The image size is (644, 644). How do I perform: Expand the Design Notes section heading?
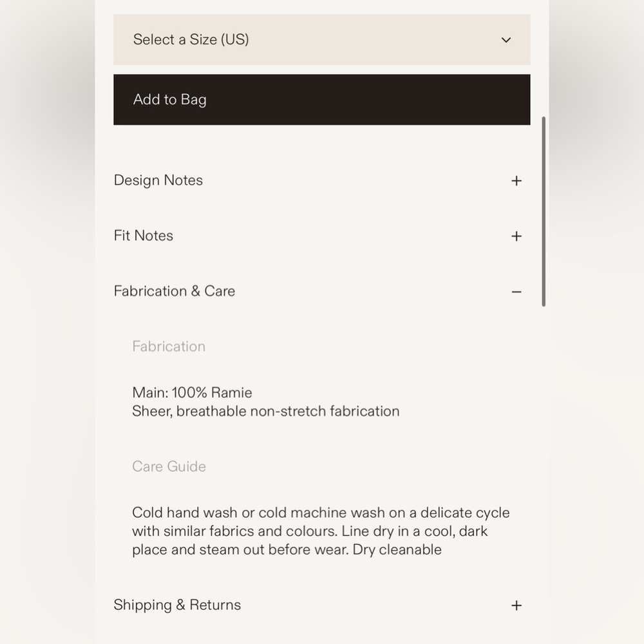pyautogui.click(x=158, y=180)
